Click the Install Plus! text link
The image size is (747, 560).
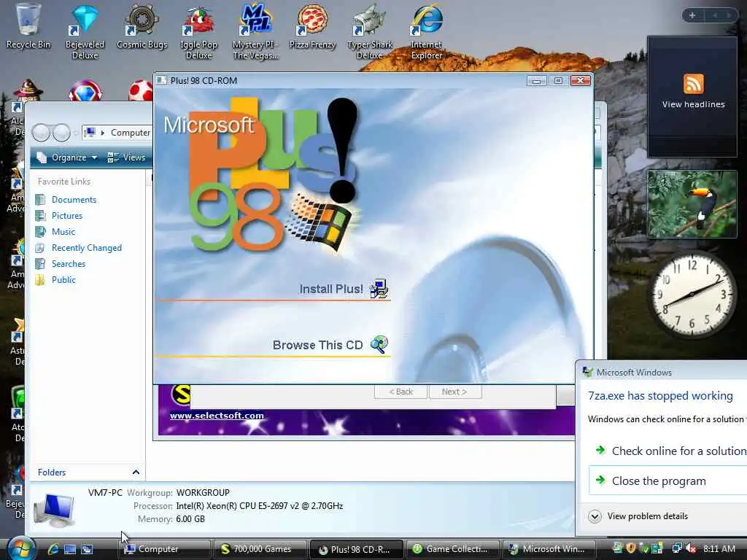click(x=331, y=289)
